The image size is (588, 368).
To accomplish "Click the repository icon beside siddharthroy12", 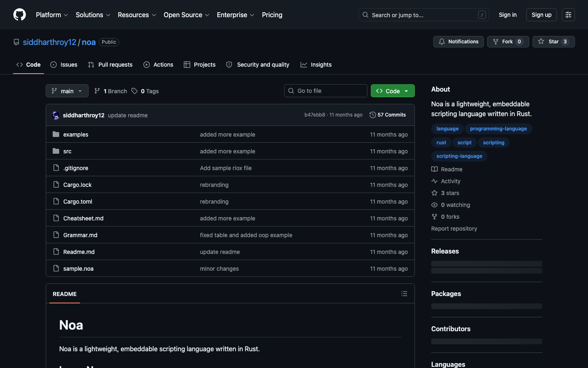I will 16,42.
